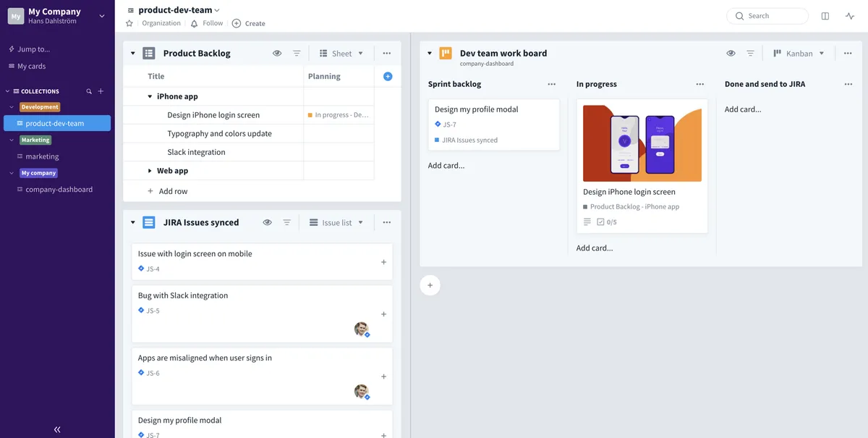The image size is (868, 438).
Task: Click the My company purple label tag
Action: point(38,173)
